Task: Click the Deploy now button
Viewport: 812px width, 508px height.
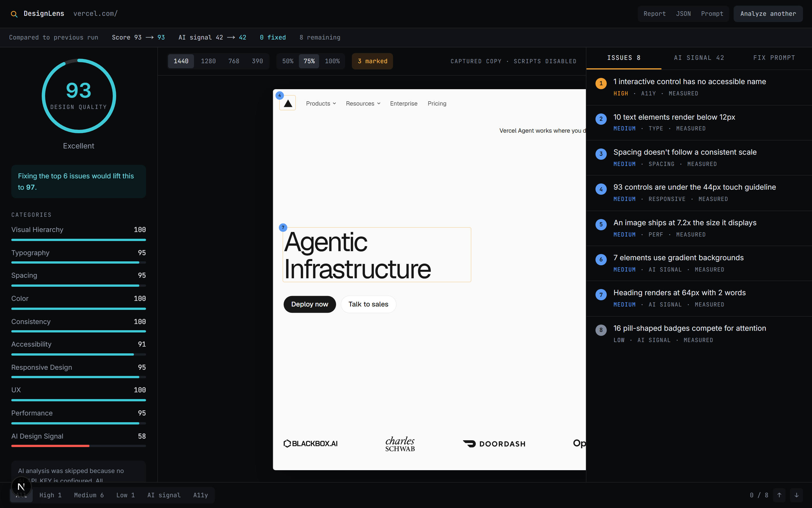Action: click(309, 304)
